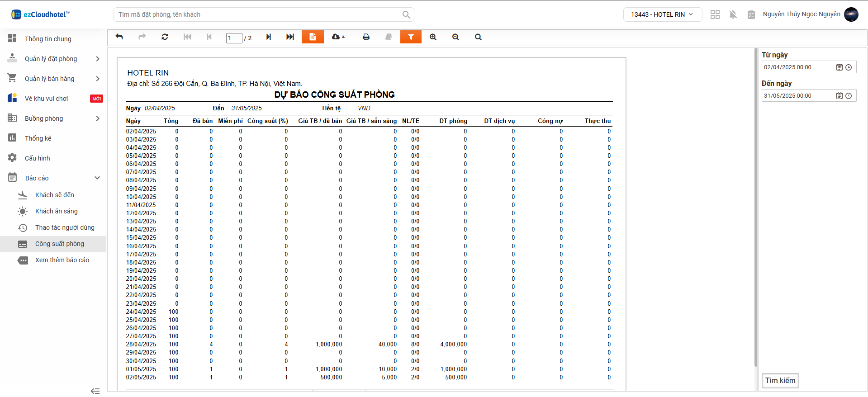The height and width of the screenshot is (397, 868).
Task: Open Xem thêm báo cáo link
Action: pyautogui.click(x=62, y=260)
